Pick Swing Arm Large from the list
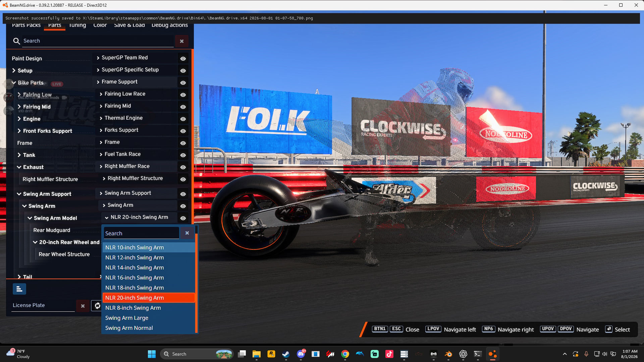The image size is (644, 362). tap(149, 318)
